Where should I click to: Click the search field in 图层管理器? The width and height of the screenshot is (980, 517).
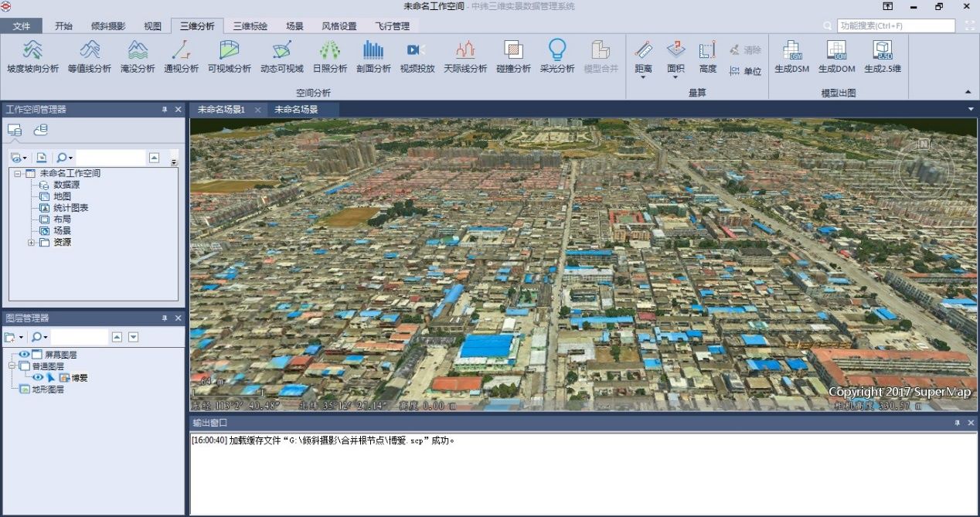tap(80, 337)
